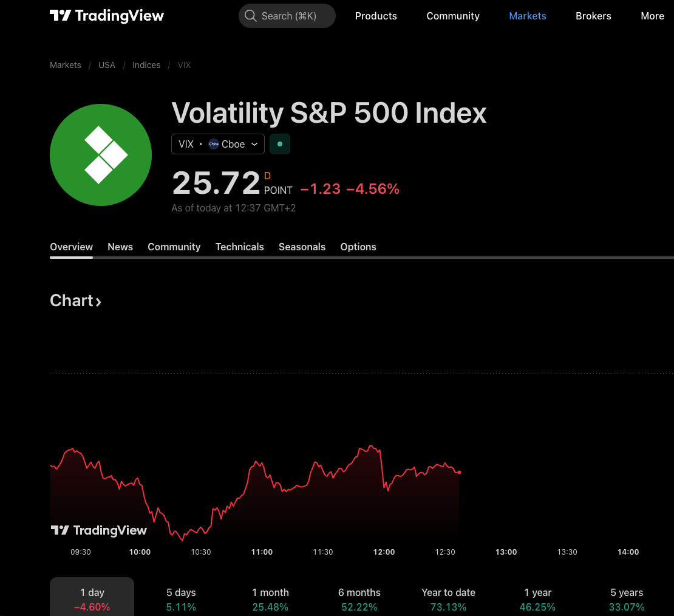The width and height of the screenshot is (674, 616).
Task: Click the green VIX symbol logo
Action: click(x=101, y=155)
